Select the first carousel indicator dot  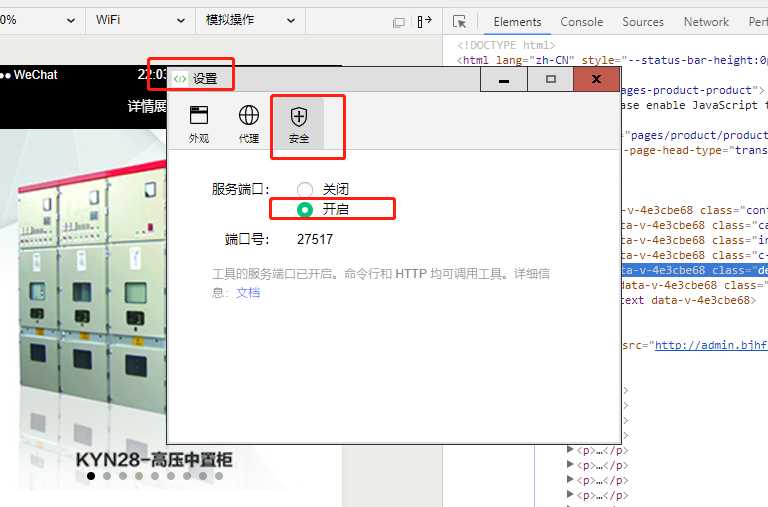pos(91,476)
